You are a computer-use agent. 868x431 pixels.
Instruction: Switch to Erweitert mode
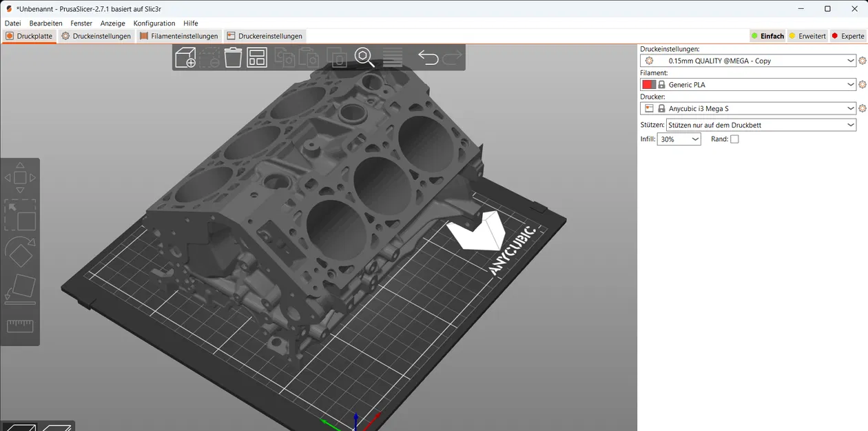pos(807,35)
